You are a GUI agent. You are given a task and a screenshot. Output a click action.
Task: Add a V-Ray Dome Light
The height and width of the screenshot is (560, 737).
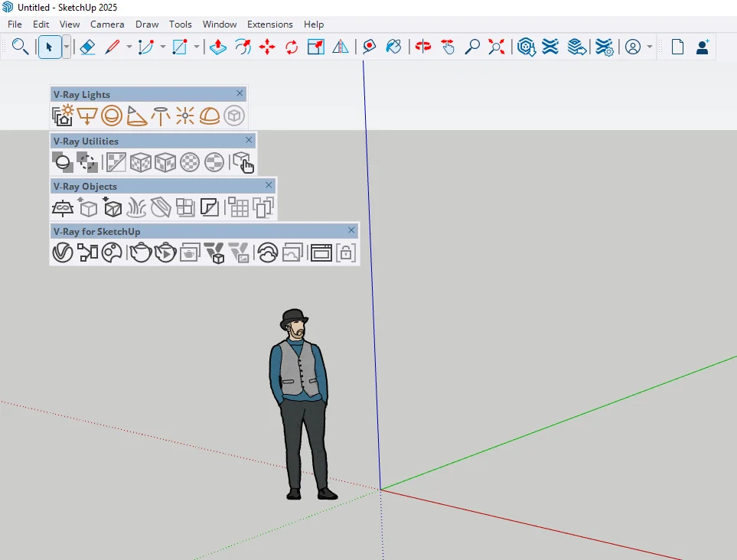coord(210,116)
